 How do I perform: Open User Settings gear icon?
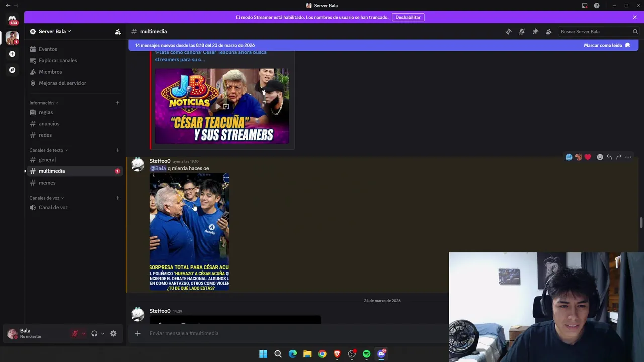(x=113, y=333)
